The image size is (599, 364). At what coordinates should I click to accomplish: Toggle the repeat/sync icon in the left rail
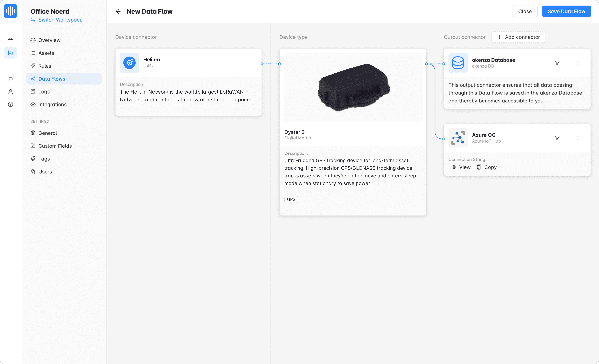point(10,78)
